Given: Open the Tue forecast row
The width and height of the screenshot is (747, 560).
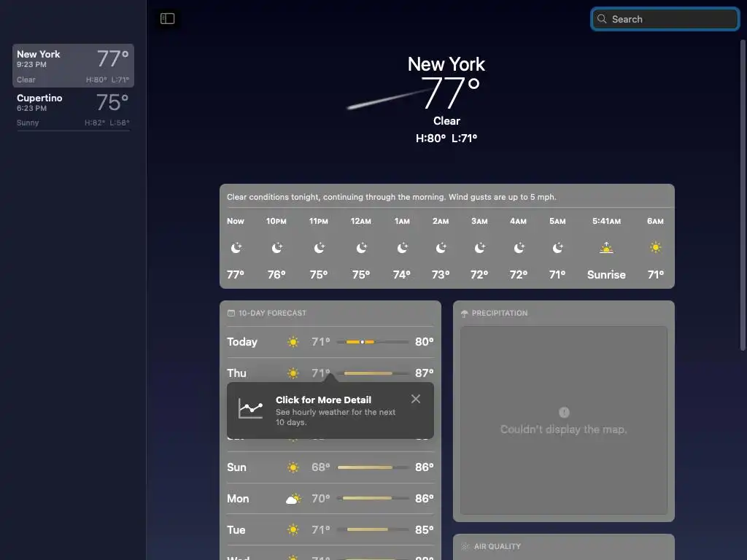Looking at the screenshot, I should pos(330,530).
